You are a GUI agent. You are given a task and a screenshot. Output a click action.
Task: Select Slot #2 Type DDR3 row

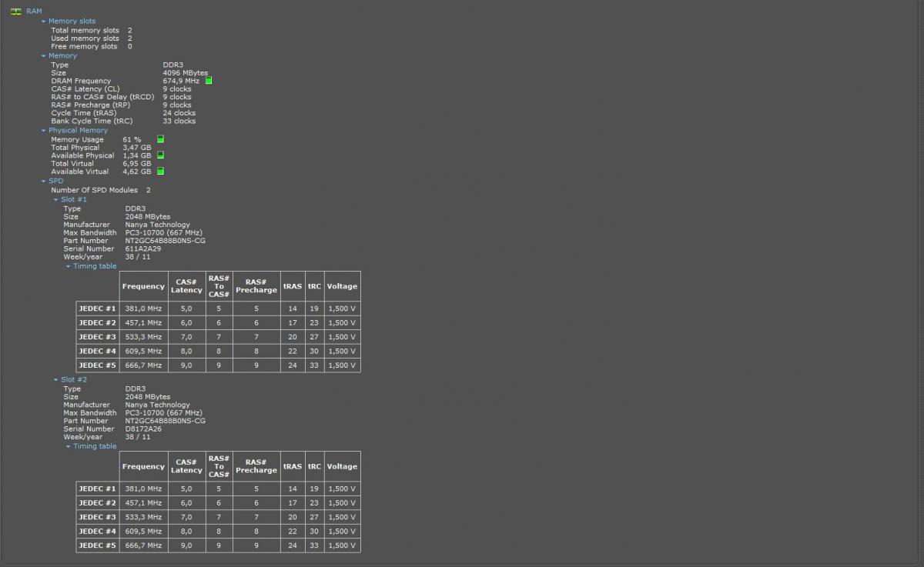tap(105, 389)
